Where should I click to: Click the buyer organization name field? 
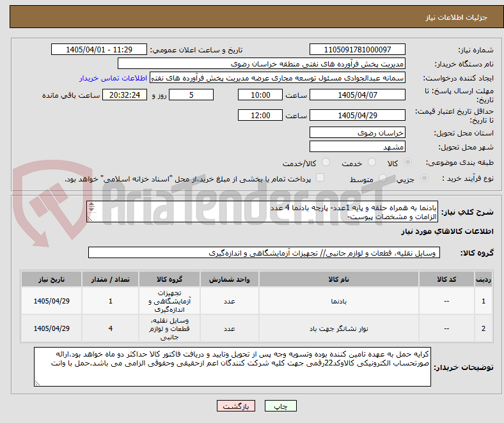coord(262,64)
